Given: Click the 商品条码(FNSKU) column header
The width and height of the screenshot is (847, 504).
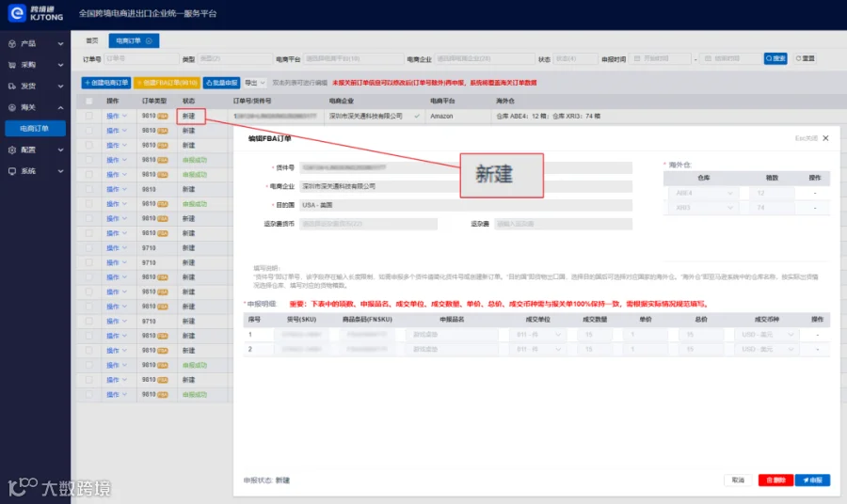Looking at the screenshot, I should (367, 320).
